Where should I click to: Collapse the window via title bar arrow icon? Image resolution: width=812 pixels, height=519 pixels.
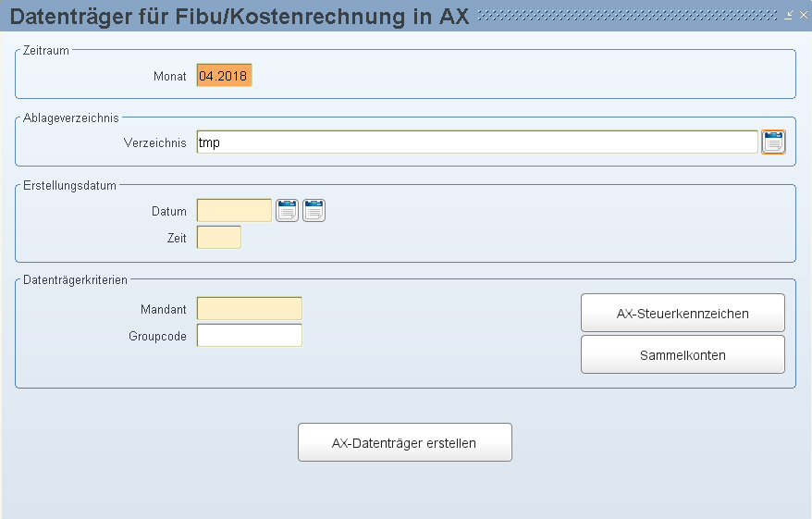click(789, 15)
